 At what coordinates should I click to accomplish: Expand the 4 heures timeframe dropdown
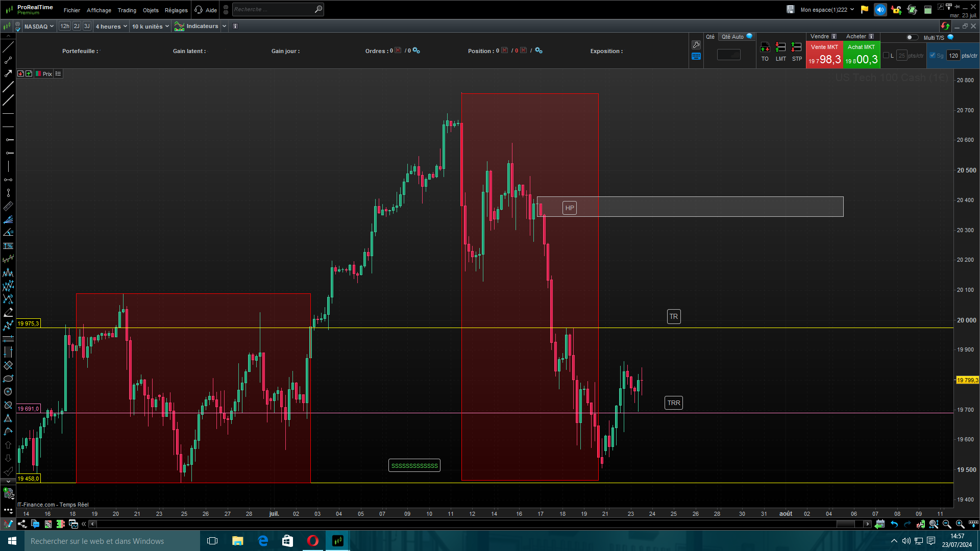(111, 27)
